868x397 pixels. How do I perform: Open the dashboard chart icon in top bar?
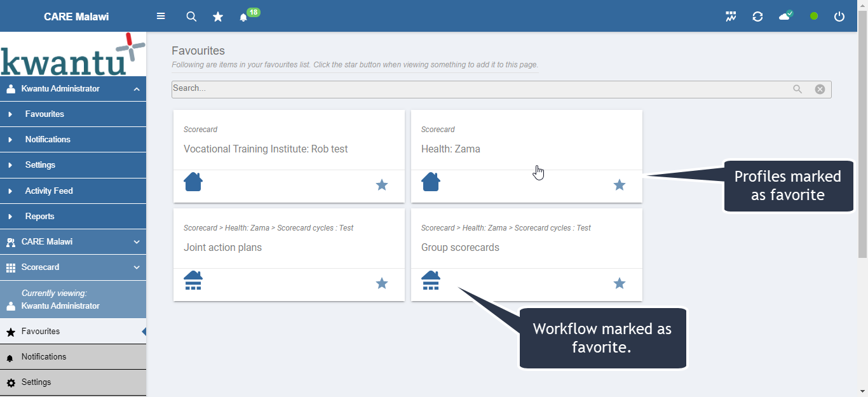[731, 17]
